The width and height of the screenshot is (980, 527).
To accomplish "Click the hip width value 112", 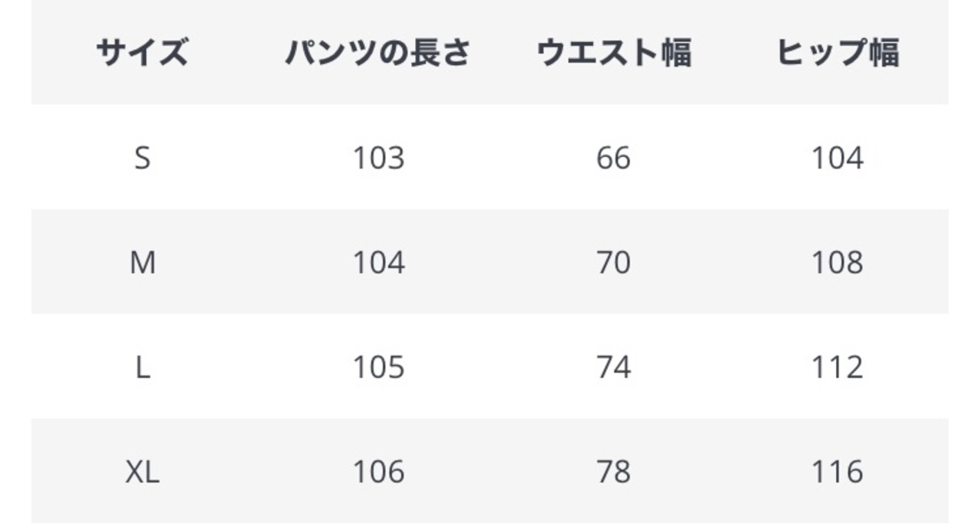I will 838,368.
